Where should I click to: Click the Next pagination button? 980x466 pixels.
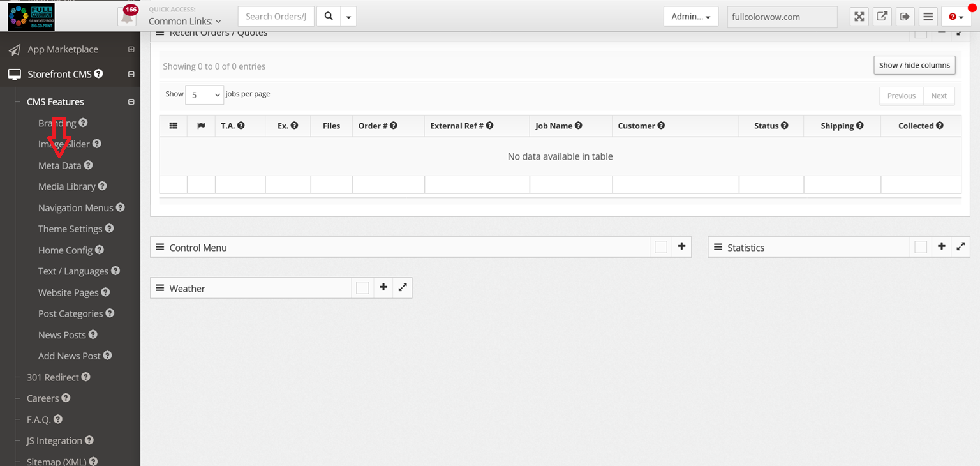939,96
